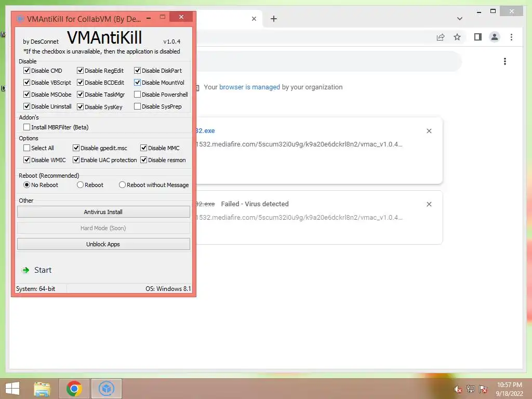Open Chrome side panel icon

tap(478, 37)
